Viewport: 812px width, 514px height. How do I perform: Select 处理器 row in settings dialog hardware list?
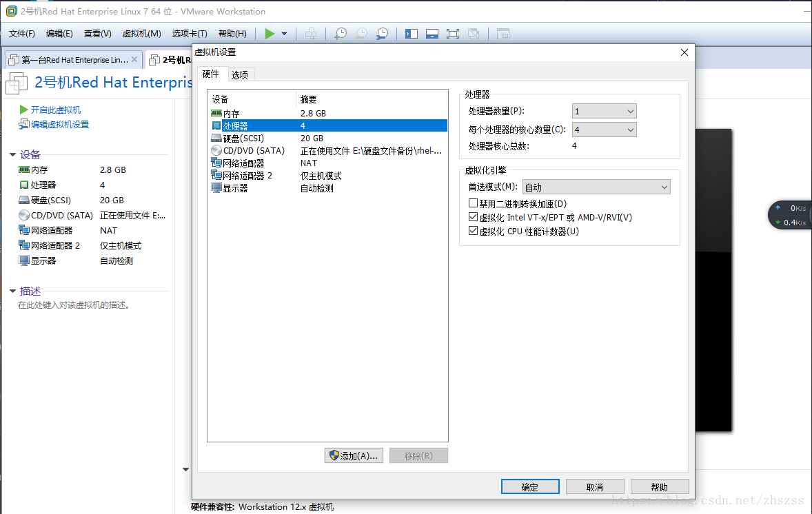coord(328,126)
